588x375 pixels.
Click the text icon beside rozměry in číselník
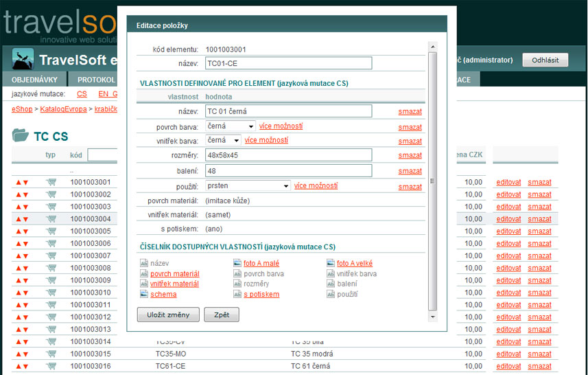pyautogui.click(x=237, y=284)
